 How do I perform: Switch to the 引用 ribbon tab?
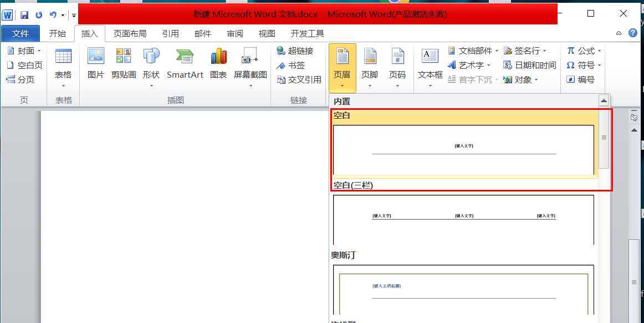pyautogui.click(x=170, y=34)
